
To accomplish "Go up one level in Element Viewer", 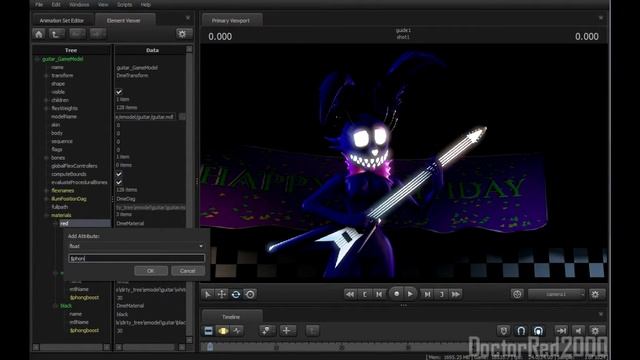I will pyautogui.click(x=56, y=34).
